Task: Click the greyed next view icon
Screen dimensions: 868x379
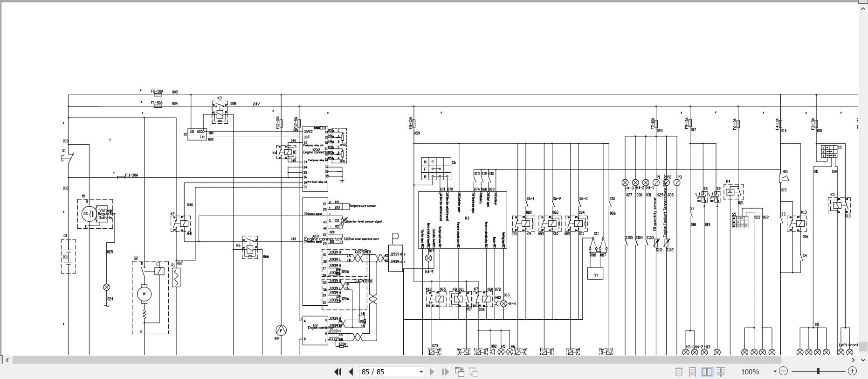Action: [474, 372]
